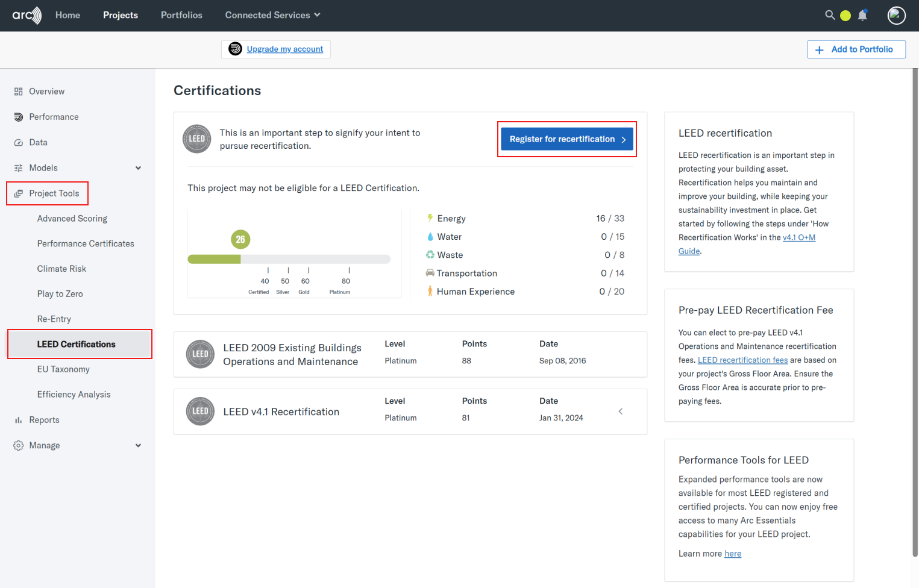The height and width of the screenshot is (588, 919).
Task: Expand the Models submenu arrow
Action: click(x=138, y=168)
